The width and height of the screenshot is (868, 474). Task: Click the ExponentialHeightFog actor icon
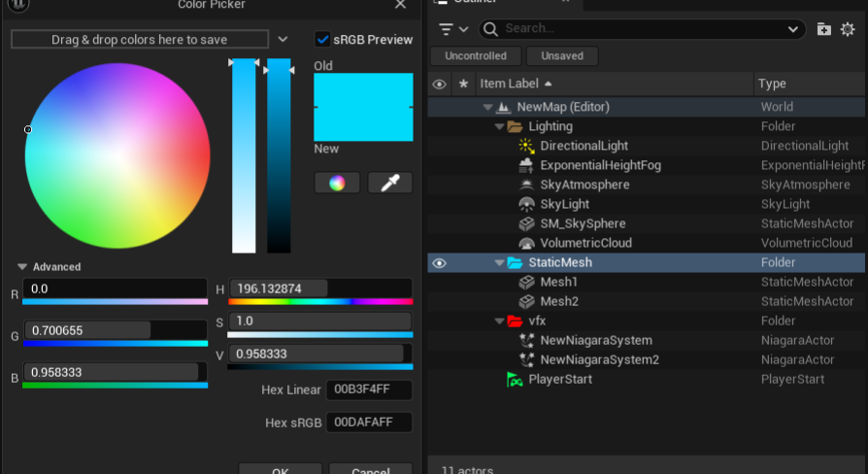tap(526, 165)
